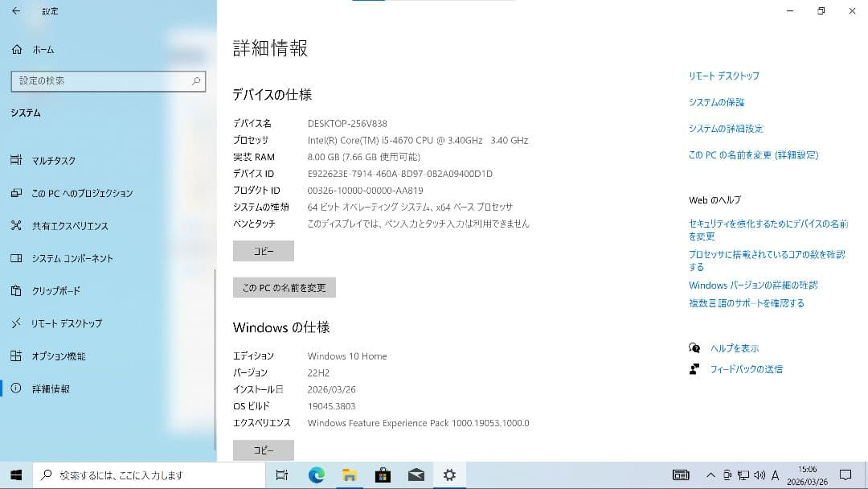The image size is (868, 489).
Task: Click the 共有エクスペリエンス icon
Action: (x=16, y=225)
